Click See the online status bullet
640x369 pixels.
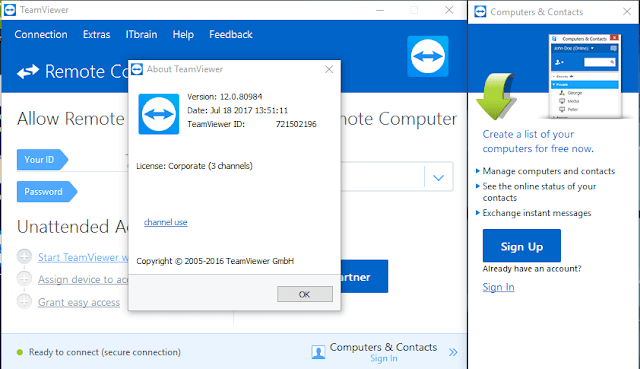coord(539,192)
